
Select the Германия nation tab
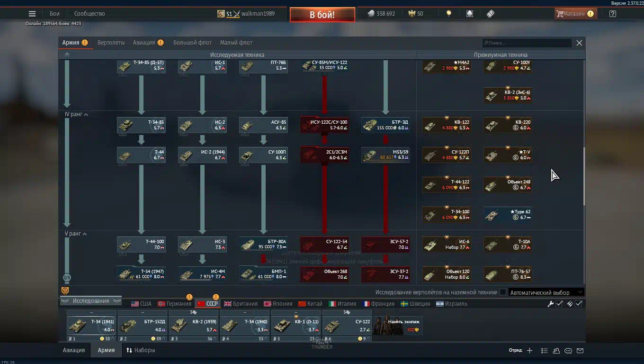pos(174,304)
